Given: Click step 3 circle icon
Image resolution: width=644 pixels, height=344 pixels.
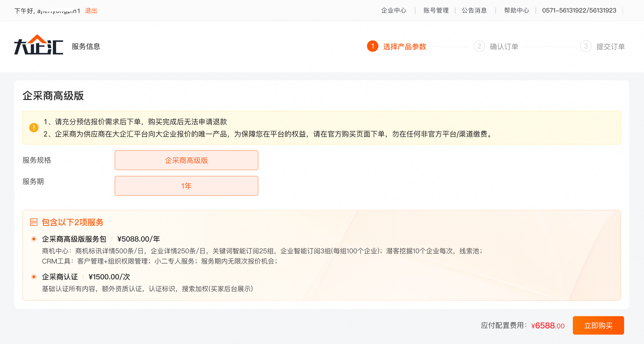Looking at the screenshot, I should pos(586,46).
